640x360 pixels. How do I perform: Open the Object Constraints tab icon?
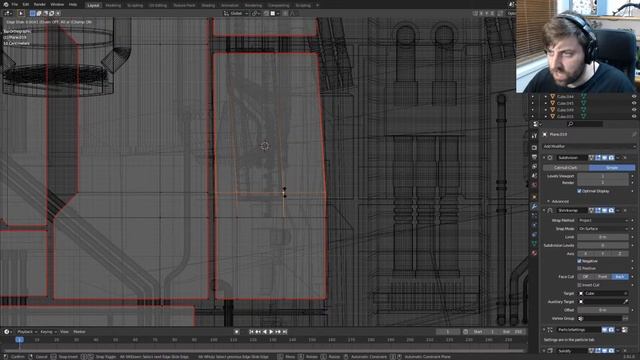coord(534,235)
